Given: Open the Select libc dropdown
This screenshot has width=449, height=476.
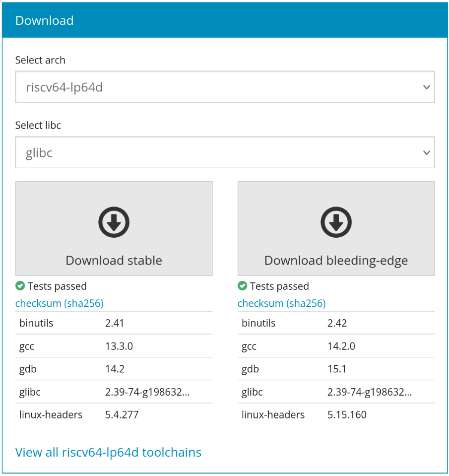Looking at the screenshot, I should pyautogui.click(x=225, y=152).
